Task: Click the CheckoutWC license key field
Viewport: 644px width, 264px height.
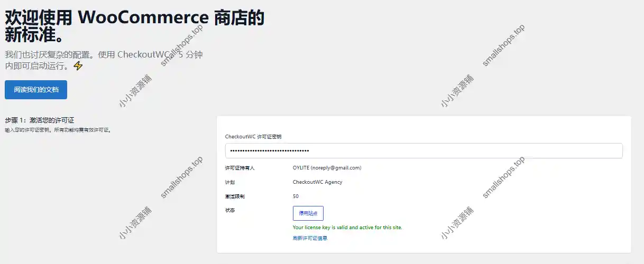Action: click(x=424, y=150)
